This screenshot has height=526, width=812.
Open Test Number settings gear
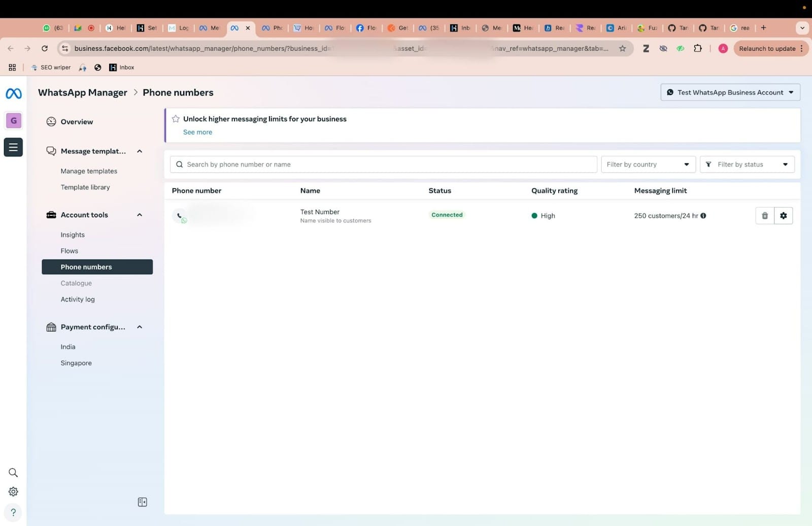(x=784, y=216)
